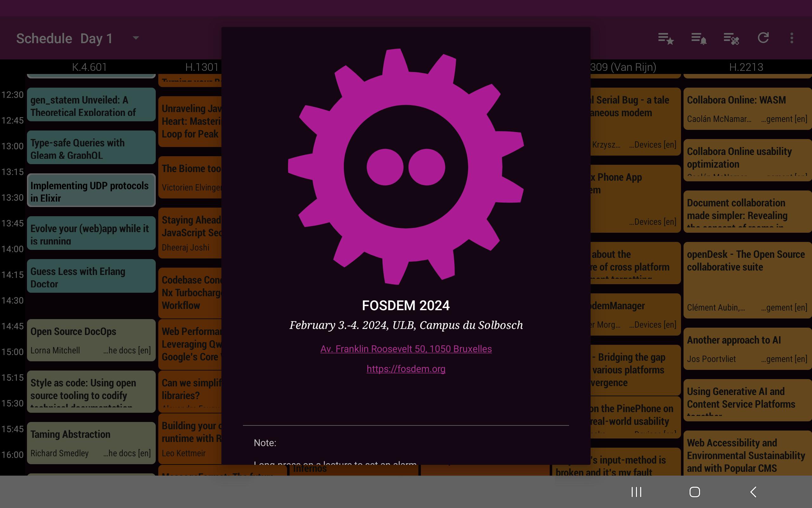This screenshot has height=508, width=812.
Task: Select the H.2213 room column header
Action: (x=746, y=67)
